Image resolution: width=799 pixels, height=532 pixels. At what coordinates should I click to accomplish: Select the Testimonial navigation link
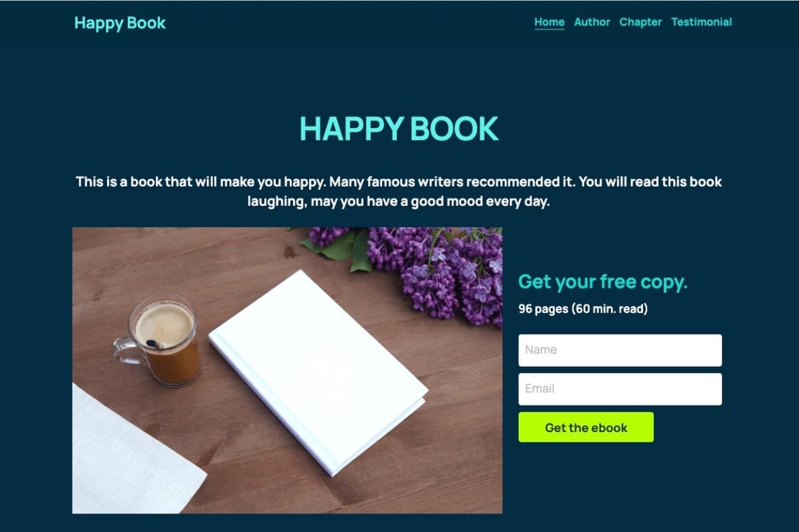pos(701,22)
